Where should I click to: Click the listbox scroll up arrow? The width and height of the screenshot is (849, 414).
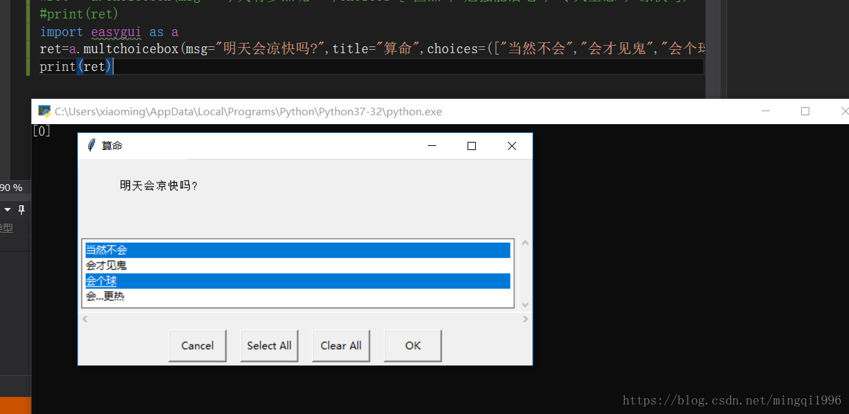click(x=524, y=242)
